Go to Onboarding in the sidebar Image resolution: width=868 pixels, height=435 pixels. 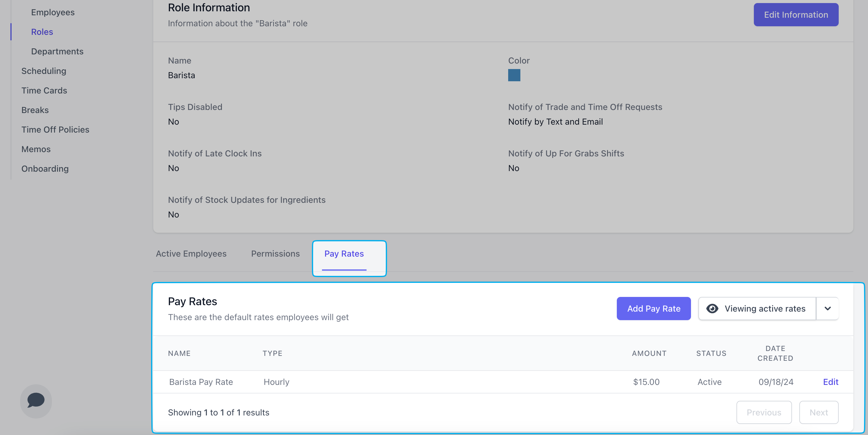45,169
